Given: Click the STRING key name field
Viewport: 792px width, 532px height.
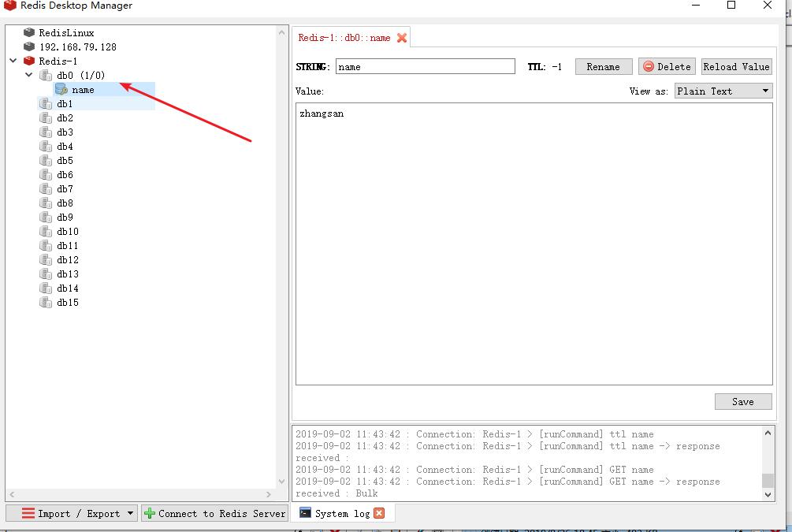Looking at the screenshot, I should pyautogui.click(x=426, y=67).
